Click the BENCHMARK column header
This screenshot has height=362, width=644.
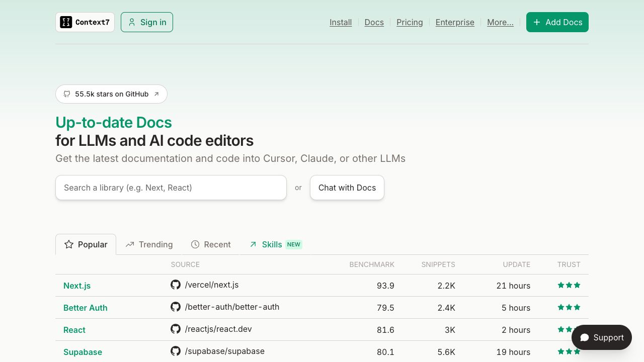pyautogui.click(x=372, y=264)
